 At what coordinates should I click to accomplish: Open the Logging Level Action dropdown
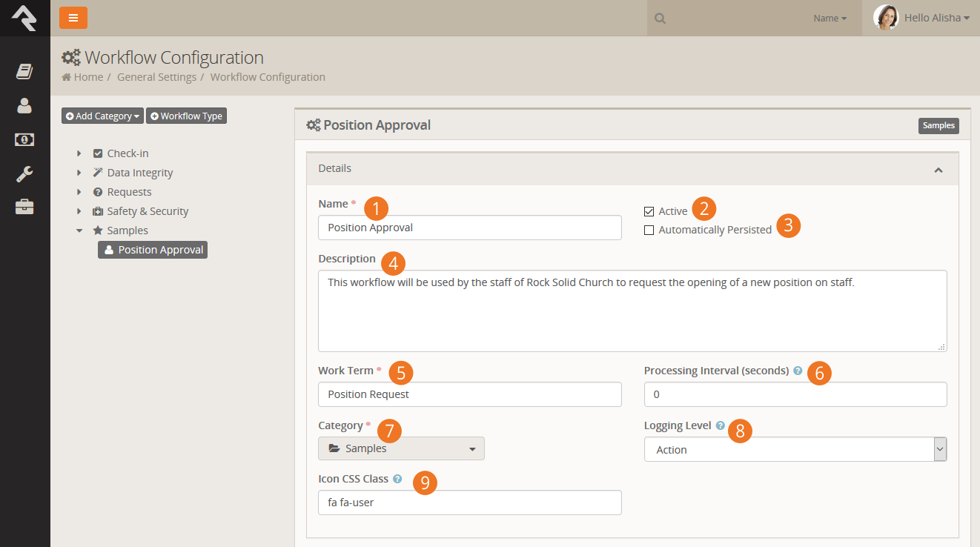click(x=795, y=449)
